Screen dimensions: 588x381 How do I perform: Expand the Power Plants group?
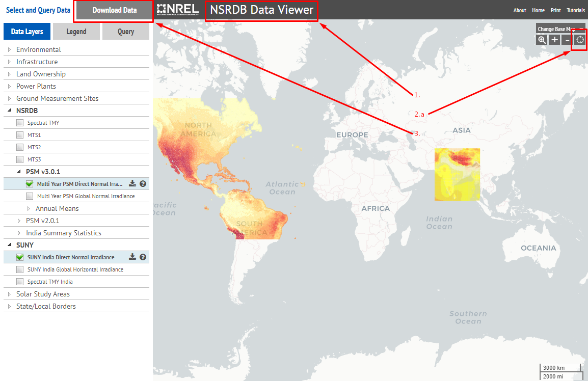pyautogui.click(x=9, y=86)
